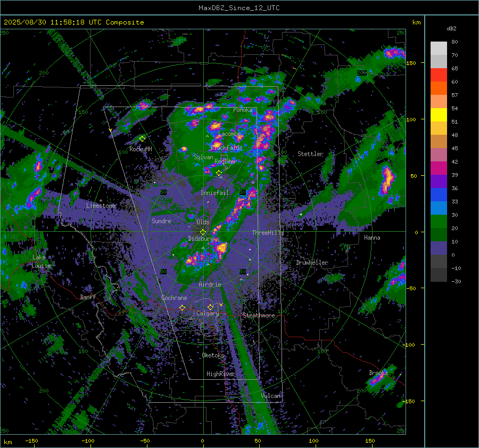Click the km unit label above the y-axis
Screen dimensions: 479x448
(416, 22)
